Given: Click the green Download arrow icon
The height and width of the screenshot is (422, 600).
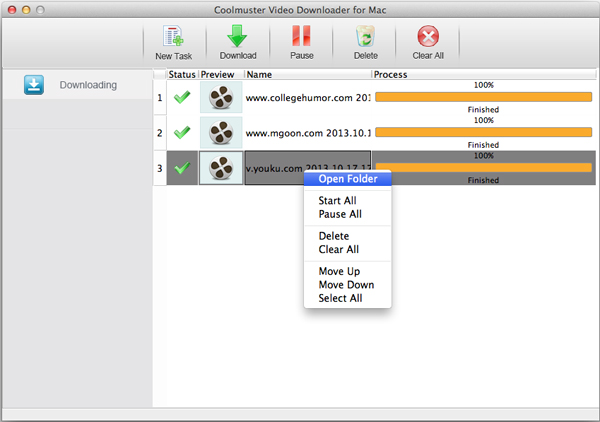Looking at the screenshot, I should pyautogui.click(x=237, y=36).
